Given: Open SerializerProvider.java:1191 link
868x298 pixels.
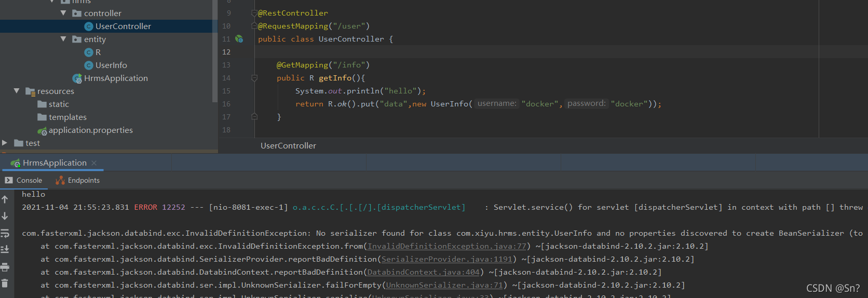Looking at the screenshot, I should pos(447,259).
